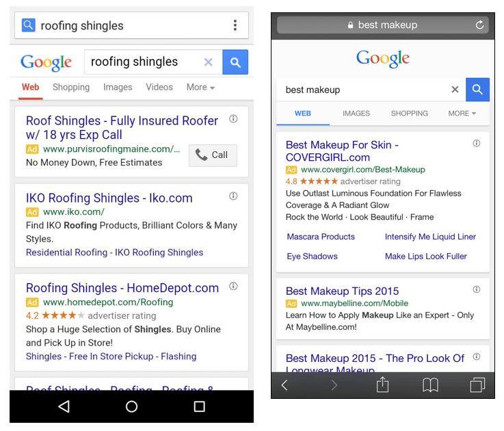Tap the Safari address bar showing best makeup

click(382, 25)
